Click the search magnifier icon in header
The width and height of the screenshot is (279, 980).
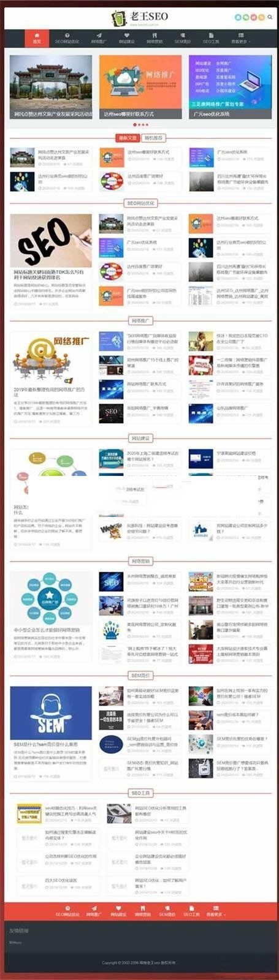(270, 17)
